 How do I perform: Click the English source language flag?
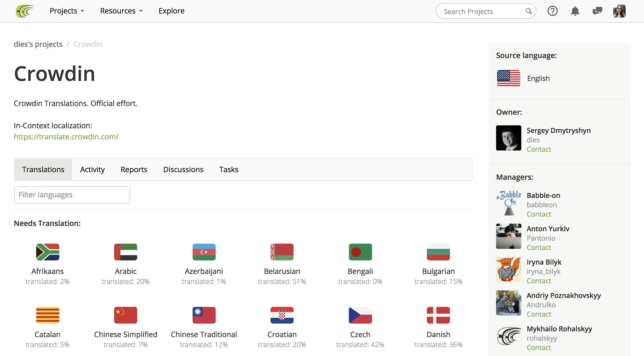coord(509,78)
